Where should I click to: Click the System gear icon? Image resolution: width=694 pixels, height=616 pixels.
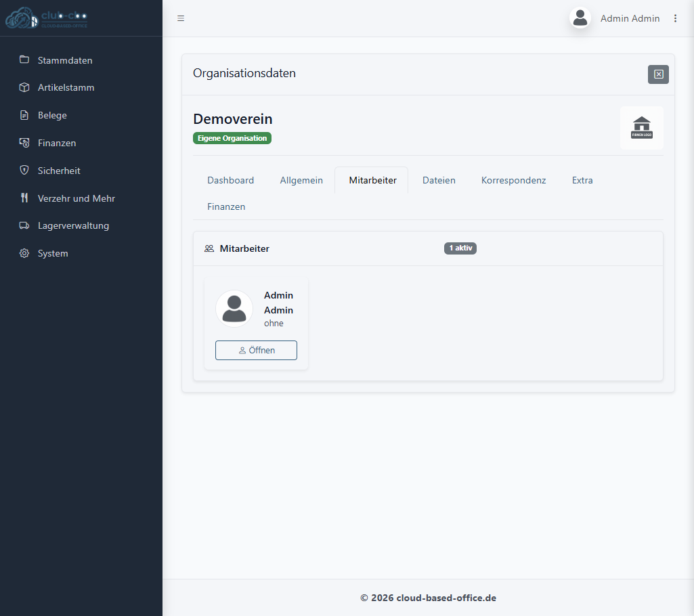pos(24,253)
